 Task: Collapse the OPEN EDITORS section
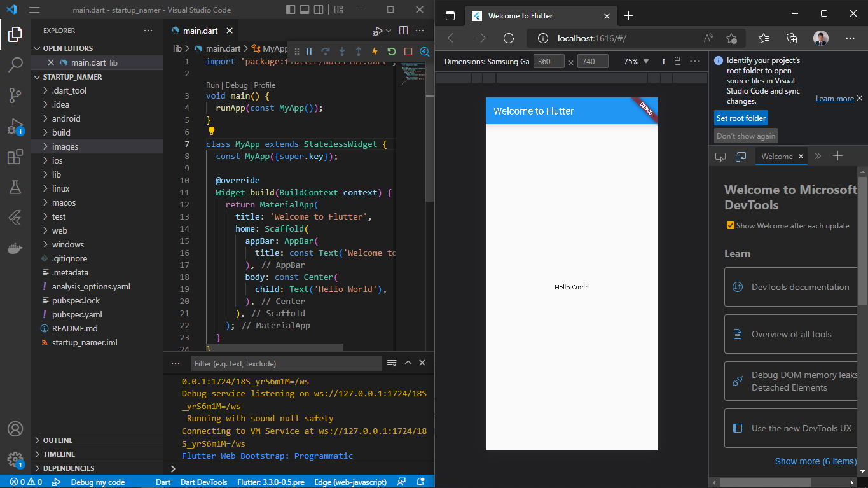point(97,48)
